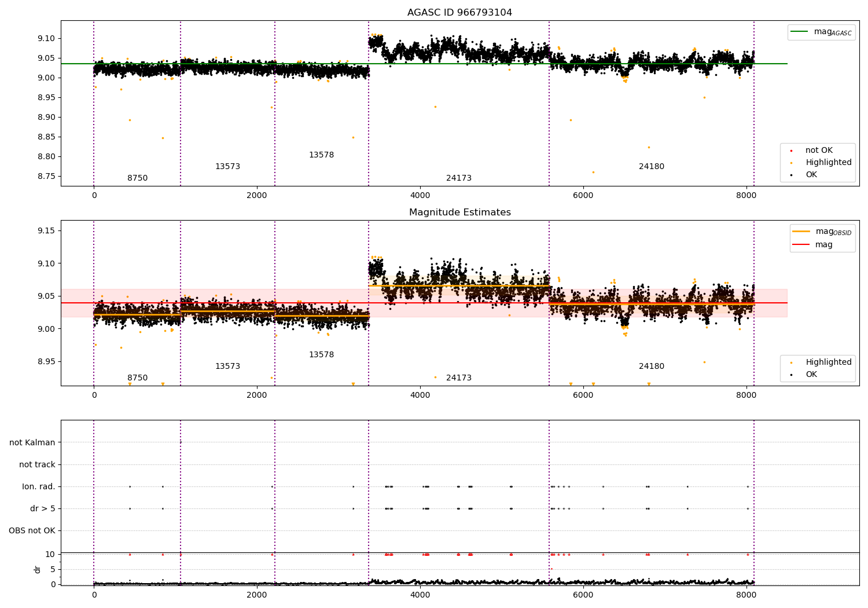The height and width of the screenshot is (608, 868).
Task: Click y-tick '8.90' on the top plot
Action: tap(46, 118)
